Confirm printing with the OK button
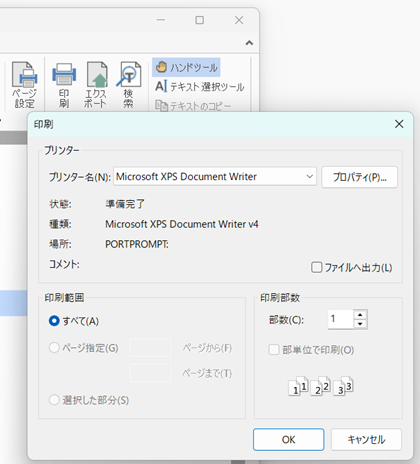Viewport: 420px width, 464px height. click(x=288, y=440)
